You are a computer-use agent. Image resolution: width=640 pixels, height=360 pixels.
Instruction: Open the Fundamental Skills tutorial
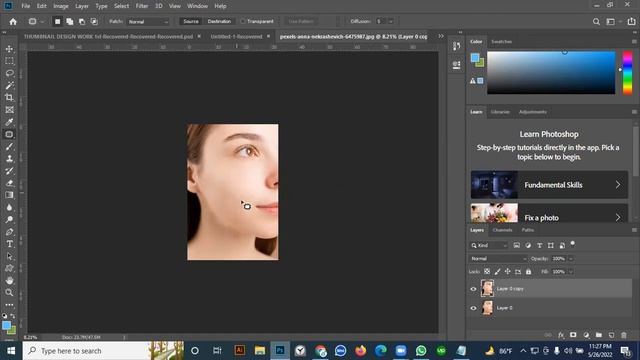(549, 185)
